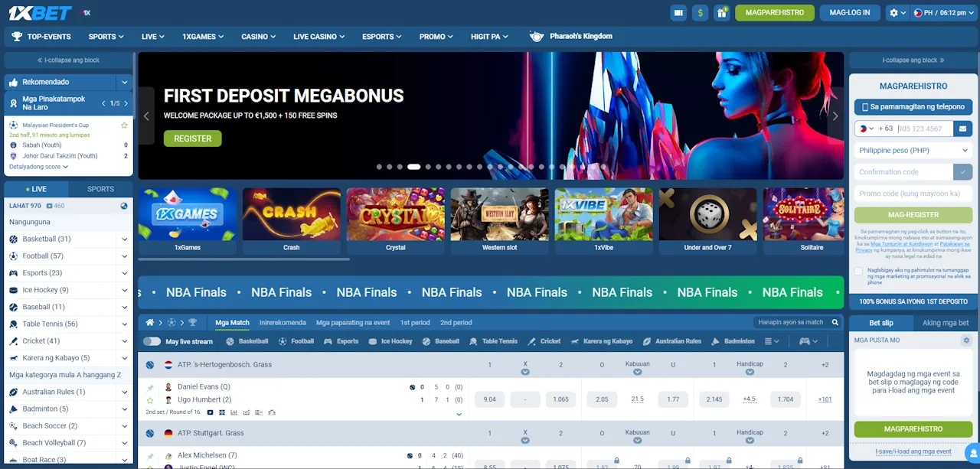Viewport: 980px width, 469px height.
Task: Click the home icon in match breadcrumb
Action: coord(150,323)
